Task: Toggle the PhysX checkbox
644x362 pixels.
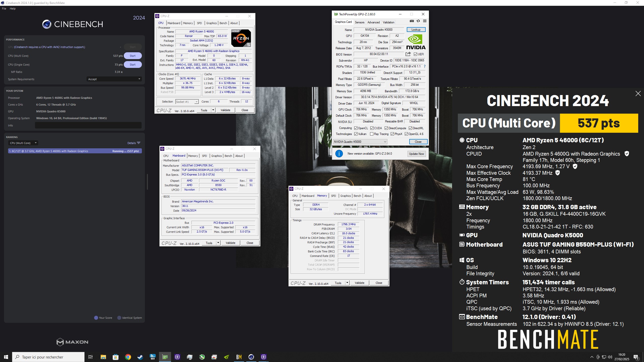Action: pos(392,134)
